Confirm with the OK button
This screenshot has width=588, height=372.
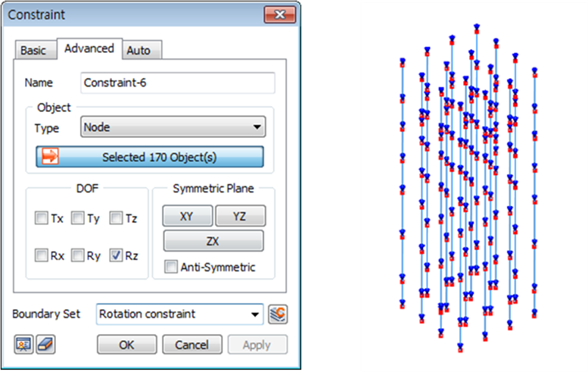point(127,345)
